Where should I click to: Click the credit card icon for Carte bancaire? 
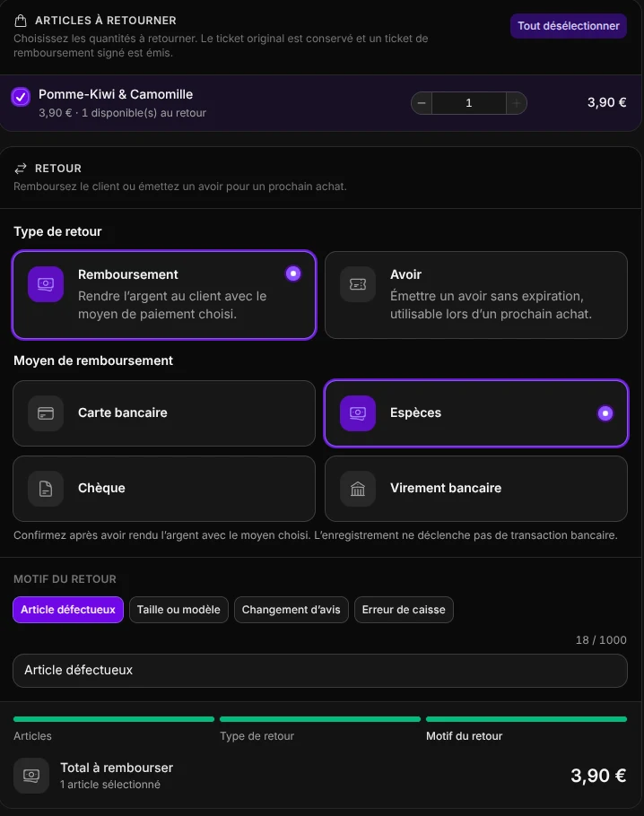46,413
